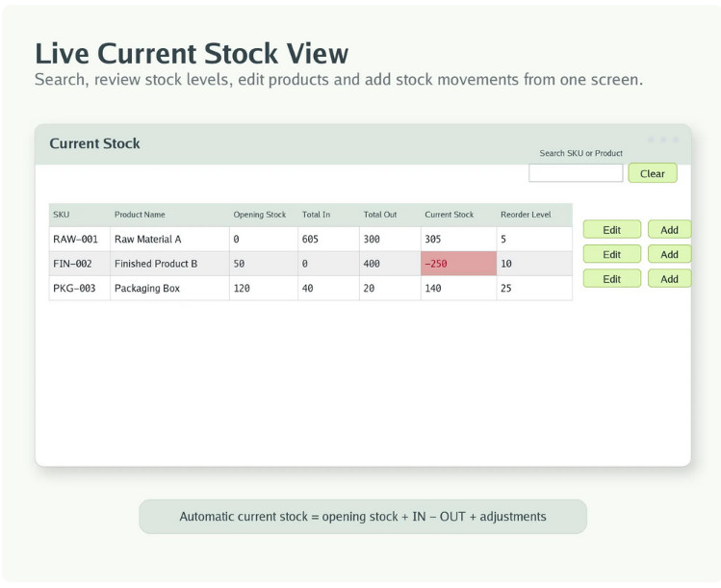Edit the FIN-002 Finished Product B row

pyautogui.click(x=611, y=254)
